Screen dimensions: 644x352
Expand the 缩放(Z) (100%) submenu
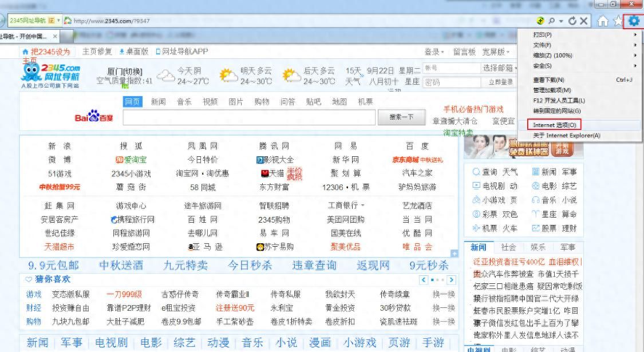click(x=635, y=56)
